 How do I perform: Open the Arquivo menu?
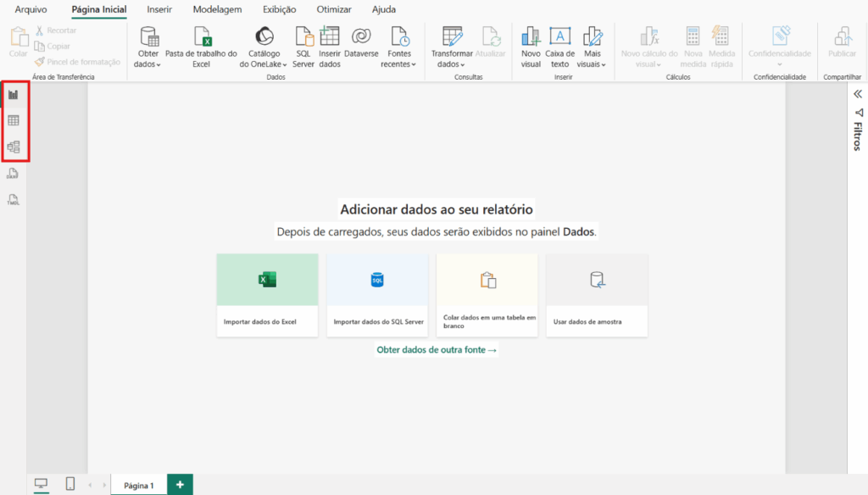click(x=31, y=9)
